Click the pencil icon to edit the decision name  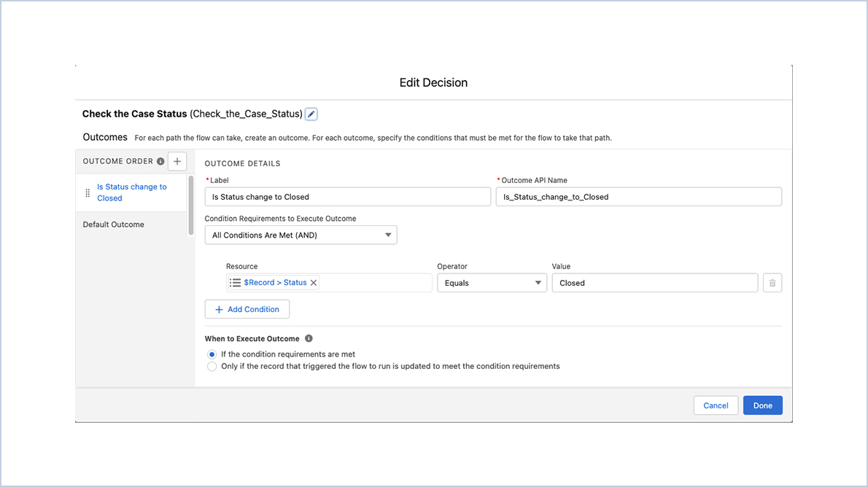click(311, 114)
